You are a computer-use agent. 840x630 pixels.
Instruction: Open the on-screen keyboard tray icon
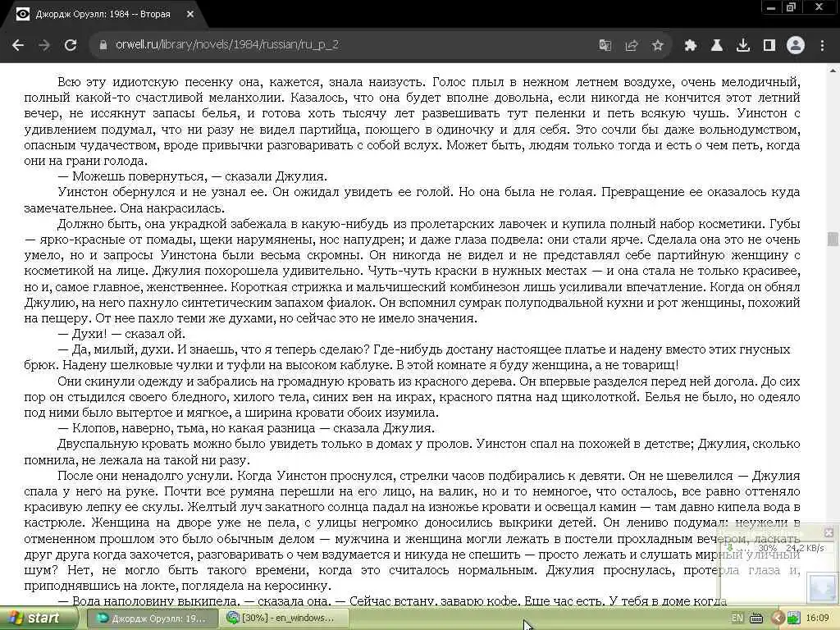click(x=756, y=619)
